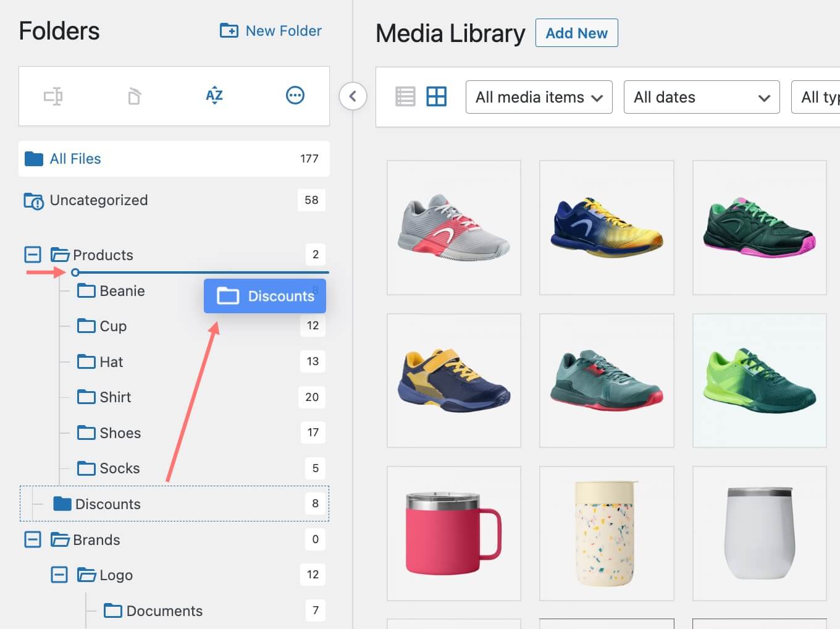Select the dark green sneaker with pink sole

tap(760, 228)
